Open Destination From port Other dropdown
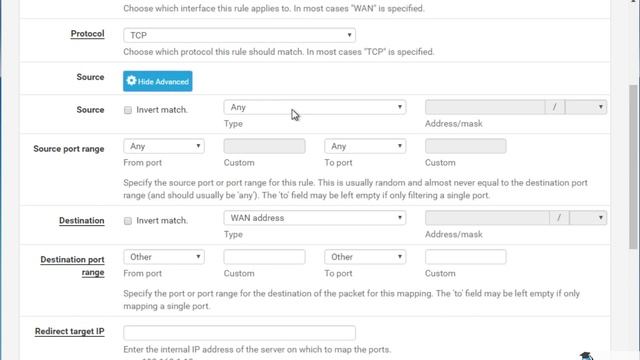This screenshot has width=640, height=360. coord(164,257)
